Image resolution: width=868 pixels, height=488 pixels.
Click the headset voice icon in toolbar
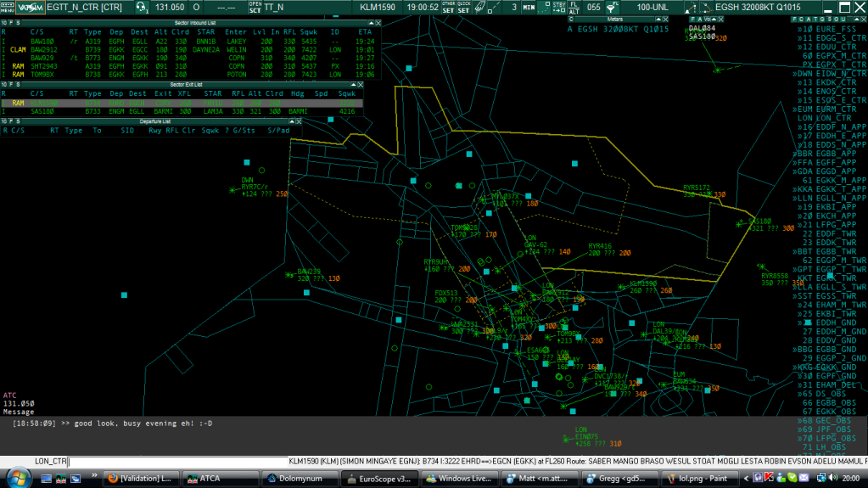142,7
